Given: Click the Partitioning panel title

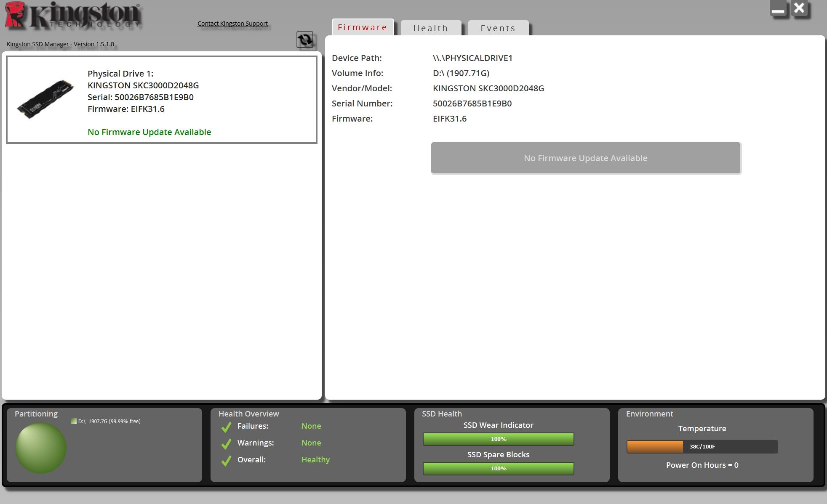Looking at the screenshot, I should [x=36, y=414].
